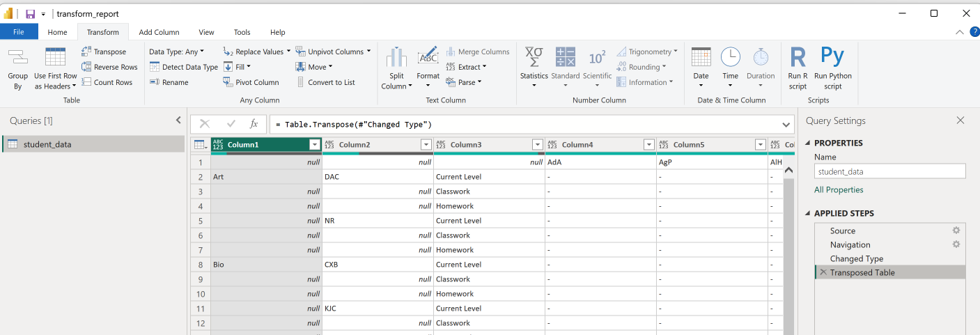Close the Query Settings pane
Viewport: 980px width, 335px height.
pyautogui.click(x=960, y=120)
